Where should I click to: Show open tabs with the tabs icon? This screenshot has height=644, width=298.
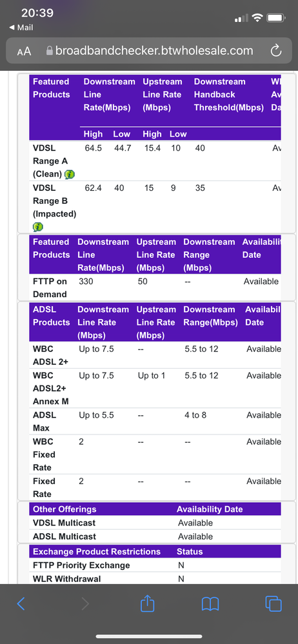pyautogui.click(x=273, y=603)
